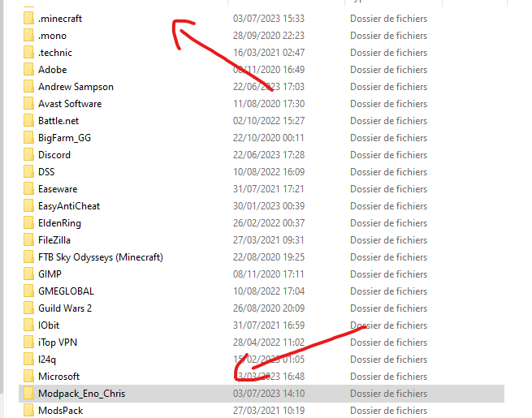532x418 pixels.
Task: Click 'Dossier de fichiers' in the DSS row
Action: pos(388,172)
